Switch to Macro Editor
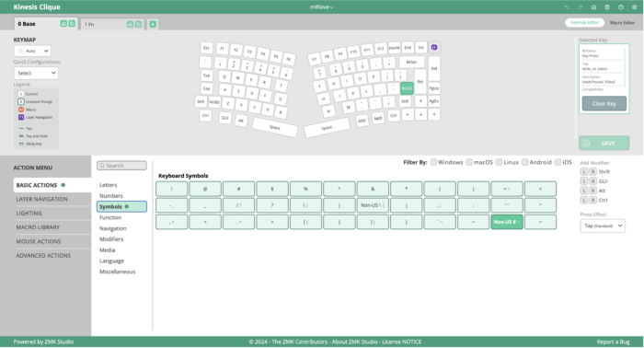Viewport: 644px width, 348px height. click(622, 23)
